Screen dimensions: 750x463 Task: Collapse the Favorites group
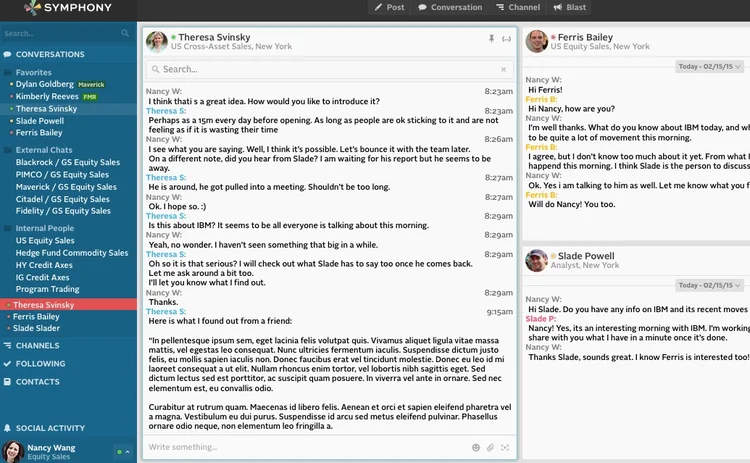coord(33,72)
